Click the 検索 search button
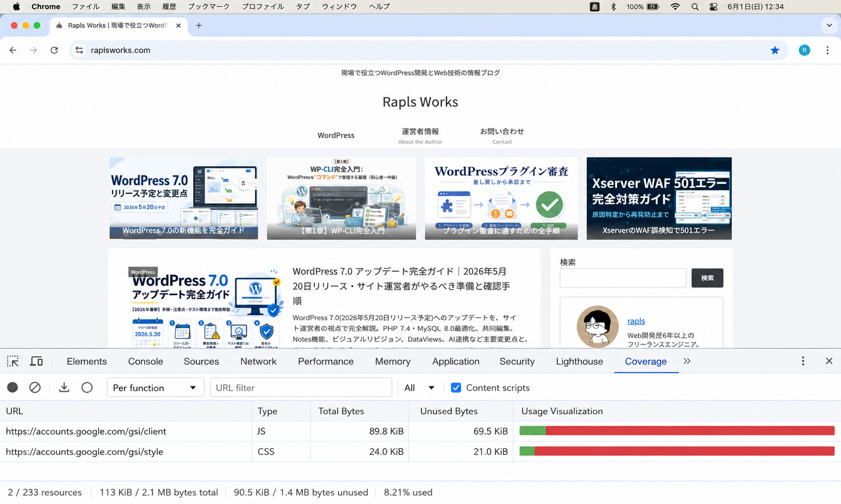 707,278
